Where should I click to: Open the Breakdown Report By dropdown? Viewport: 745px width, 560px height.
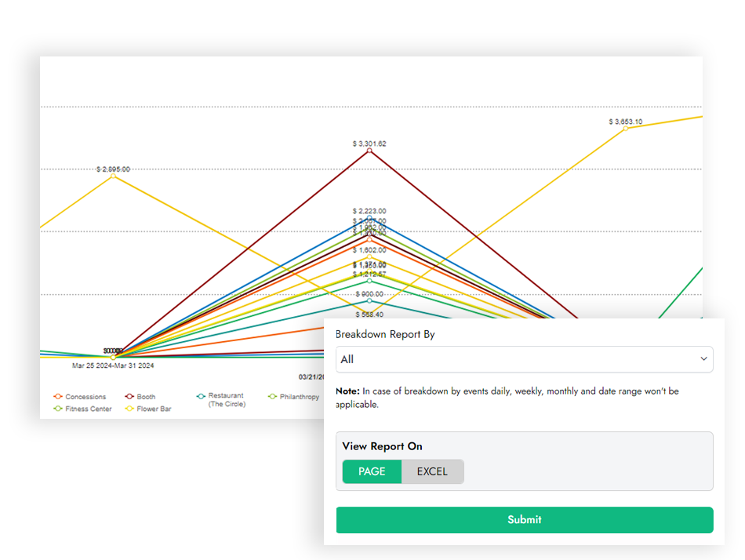coord(525,359)
